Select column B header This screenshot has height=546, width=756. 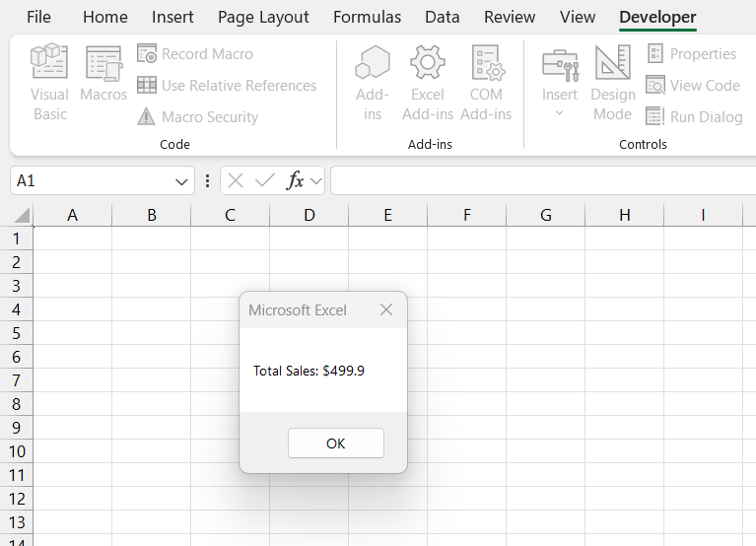click(x=152, y=215)
